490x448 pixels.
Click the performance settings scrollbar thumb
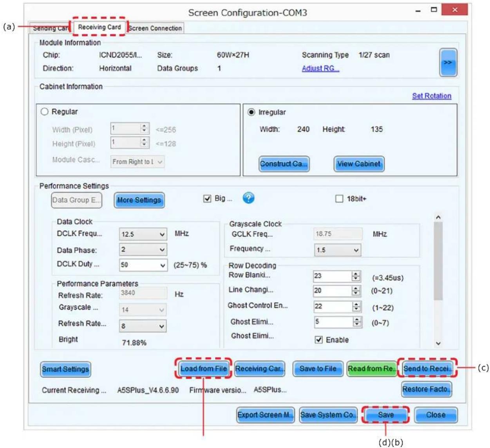[x=438, y=261]
